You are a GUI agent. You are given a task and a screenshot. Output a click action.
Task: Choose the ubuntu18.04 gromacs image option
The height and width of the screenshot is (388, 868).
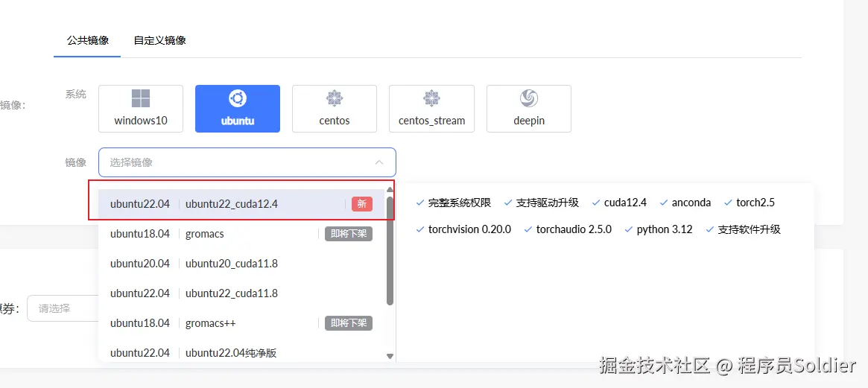tap(241, 234)
